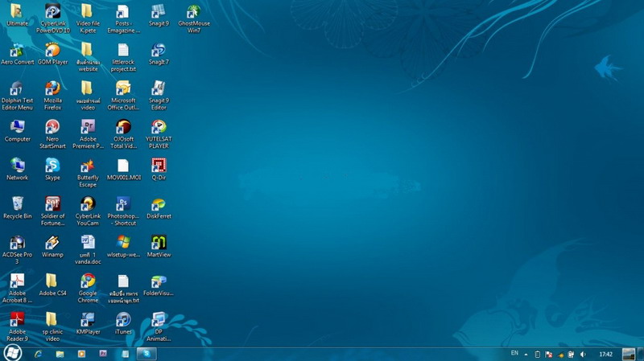Open the volume speaker control
The height and width of the screenshot is (361, 644).
coord(583,354)
